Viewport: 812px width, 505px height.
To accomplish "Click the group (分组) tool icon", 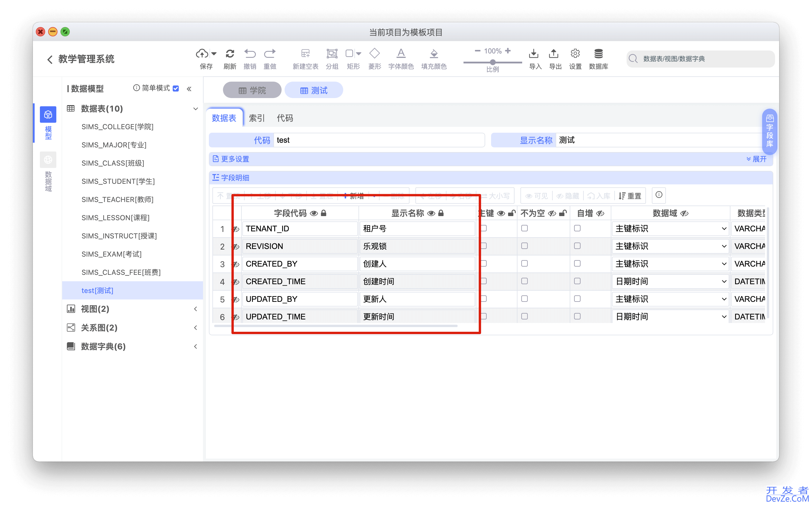I will 332,53.
